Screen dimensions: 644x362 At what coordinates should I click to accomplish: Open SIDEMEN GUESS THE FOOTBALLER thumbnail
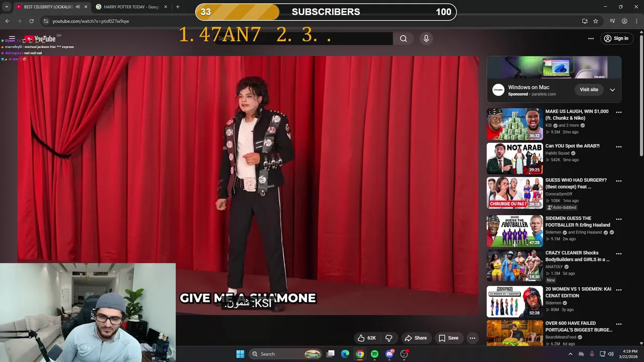(514, 231)
